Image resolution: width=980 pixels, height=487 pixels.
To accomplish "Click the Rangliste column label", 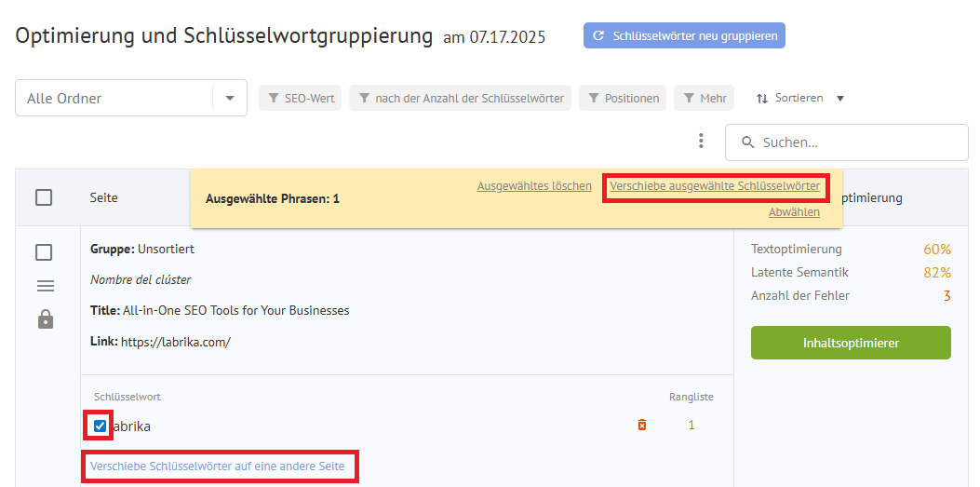I will pyautogui.click(x=691, y=397).
